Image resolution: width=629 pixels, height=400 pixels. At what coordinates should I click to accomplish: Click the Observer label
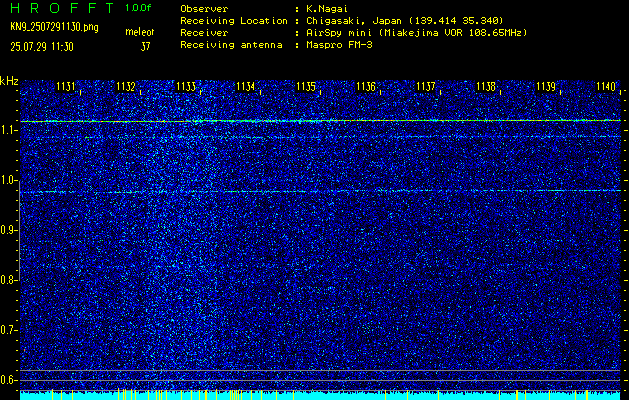(204, 8)
